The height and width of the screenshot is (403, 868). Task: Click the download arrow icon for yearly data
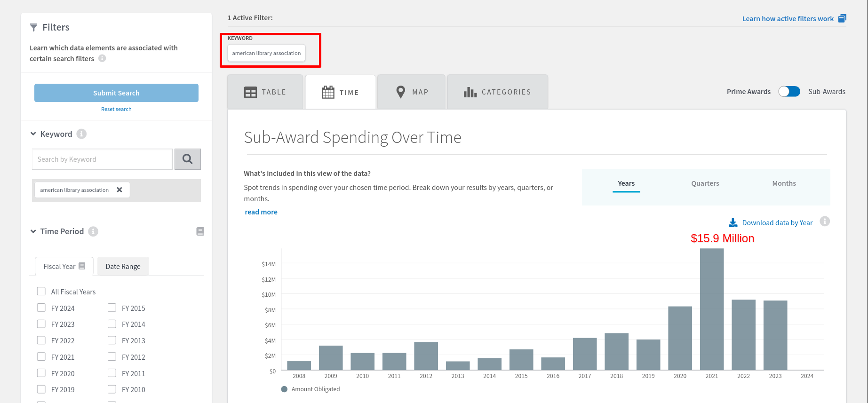733,223
